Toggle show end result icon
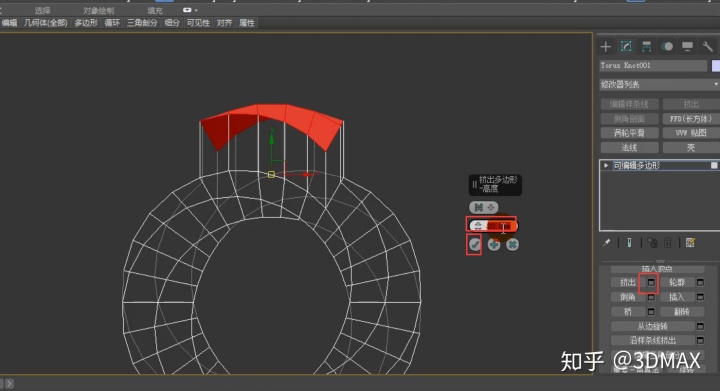720x391 pixels. pyautogui.click(x=629, y=242)
